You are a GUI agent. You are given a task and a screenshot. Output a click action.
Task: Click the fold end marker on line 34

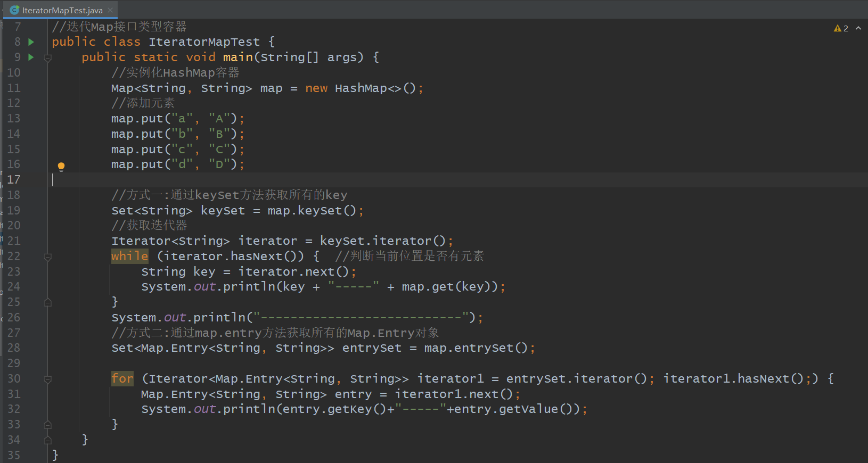48,440
